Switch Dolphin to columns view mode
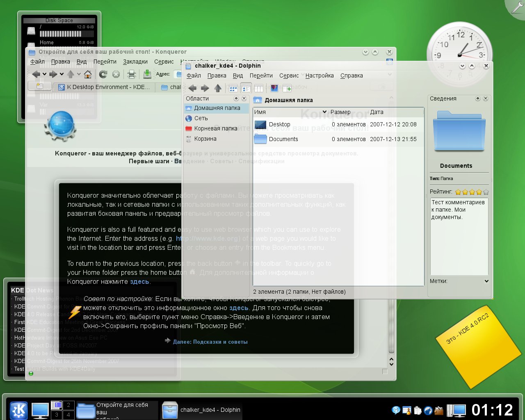Image resolution: width=525 pixels, height=420 pixels. click(x=258, y=88)
